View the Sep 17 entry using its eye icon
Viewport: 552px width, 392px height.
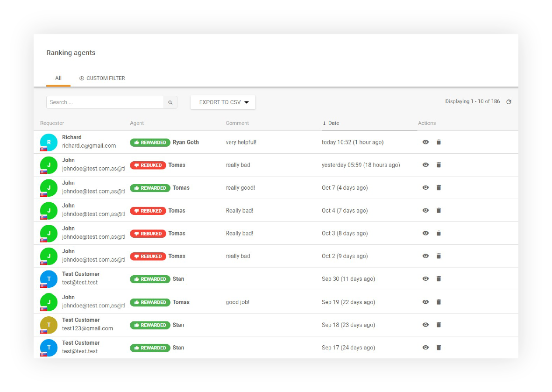(x=425, y=348)
